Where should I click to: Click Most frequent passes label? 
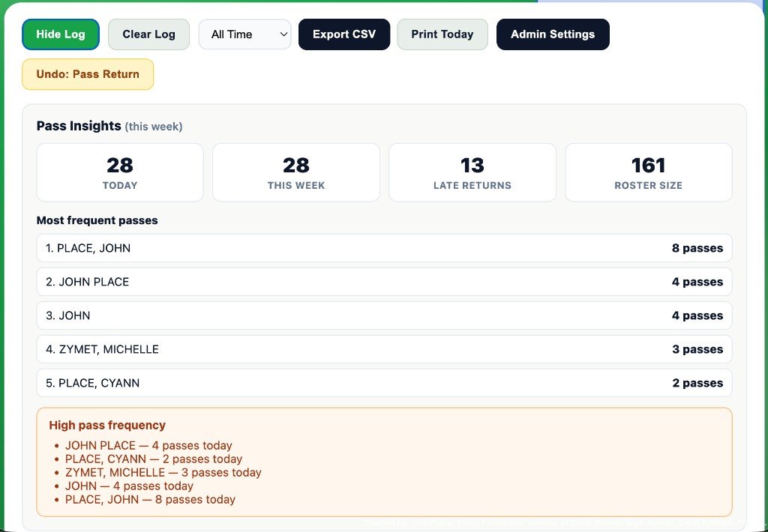97,220
